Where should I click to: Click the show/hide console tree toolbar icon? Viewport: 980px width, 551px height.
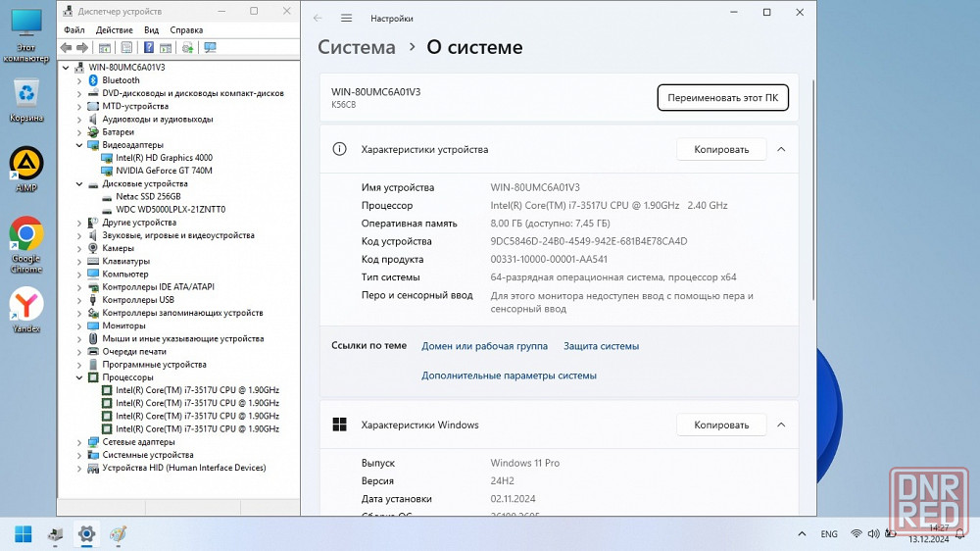[105, 47]
